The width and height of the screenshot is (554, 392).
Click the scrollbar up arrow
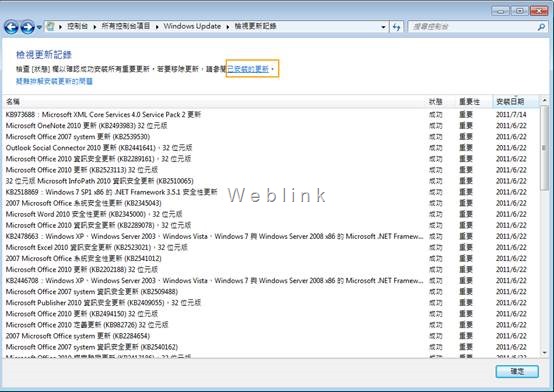pos(544,101)
